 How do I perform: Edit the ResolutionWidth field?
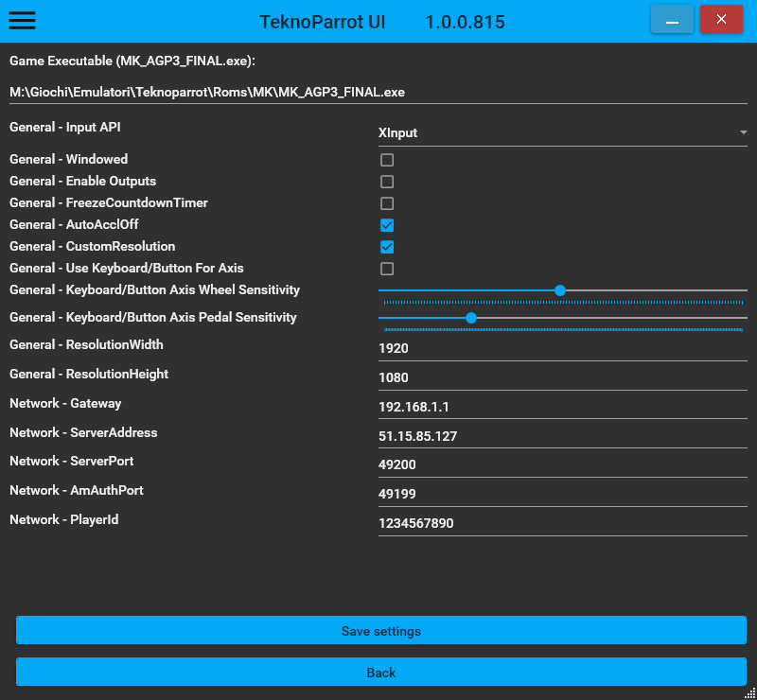[563, 348]
